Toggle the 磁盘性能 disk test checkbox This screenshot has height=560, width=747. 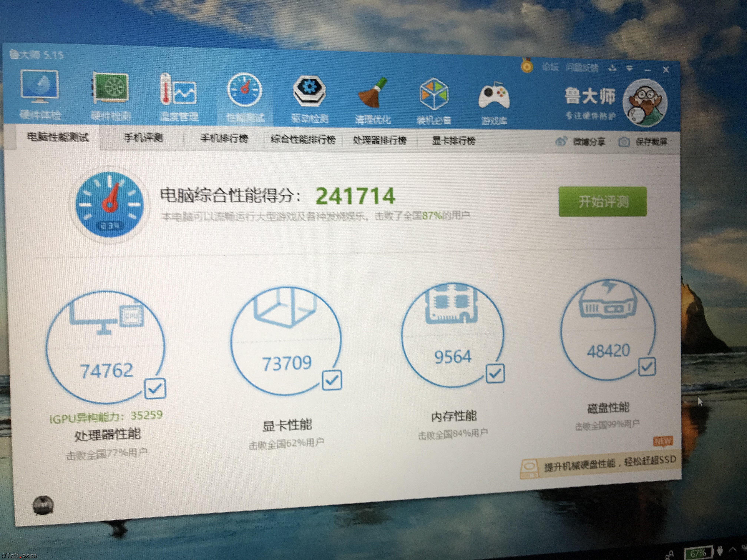[x=647, y=367]
